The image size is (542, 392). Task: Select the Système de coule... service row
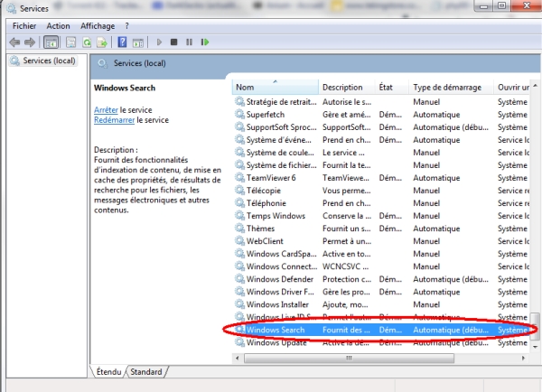click(381, 153)
